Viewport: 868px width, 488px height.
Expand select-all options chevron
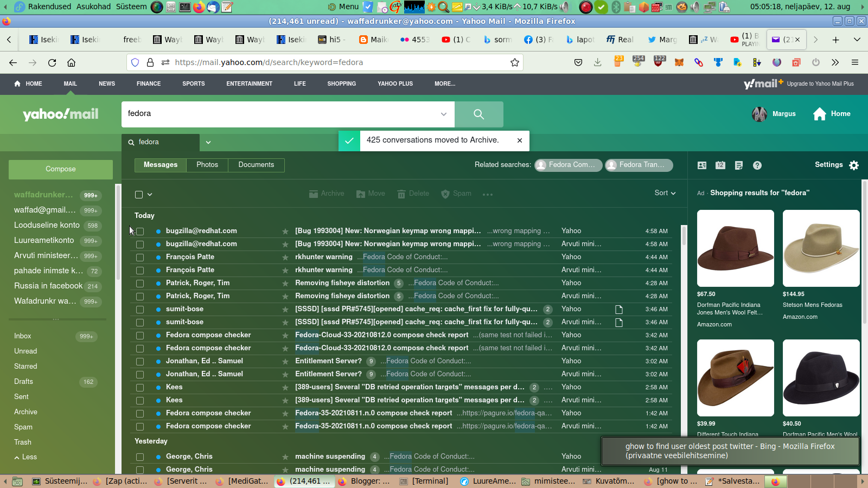point(150,195)
